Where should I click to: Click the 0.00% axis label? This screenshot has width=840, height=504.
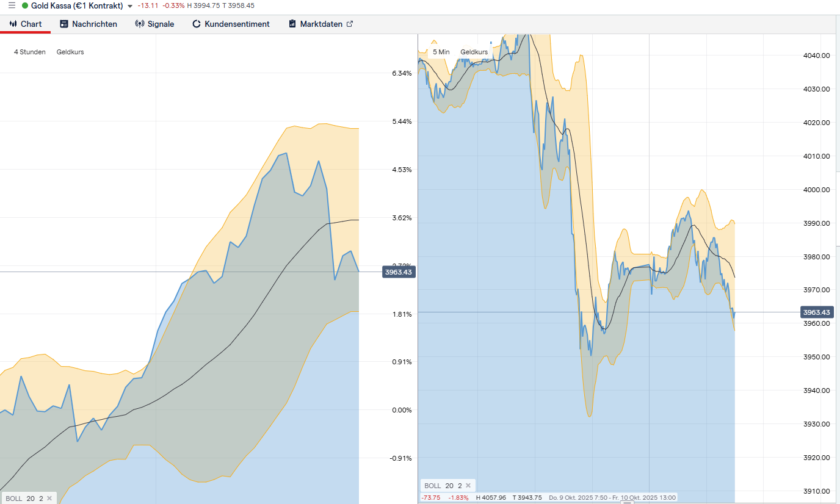(402, 410)
